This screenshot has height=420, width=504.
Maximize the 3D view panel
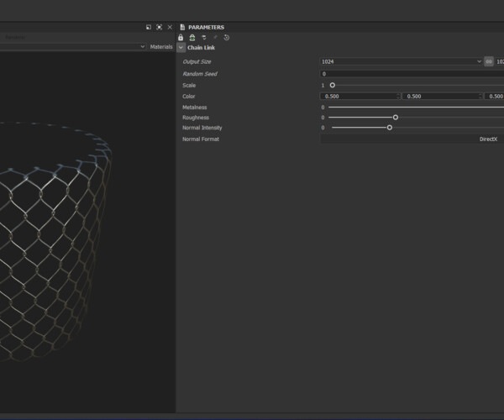click(x=159, y=28)
